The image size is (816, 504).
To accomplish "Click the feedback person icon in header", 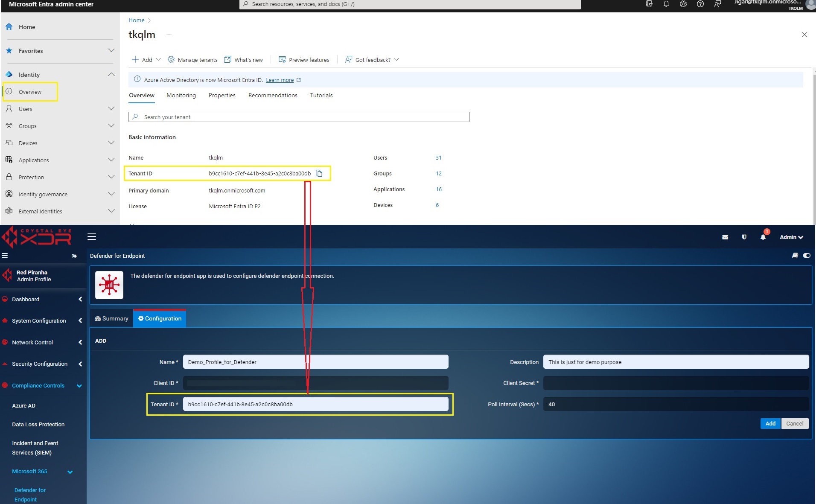I will click(x=717, y=4).
